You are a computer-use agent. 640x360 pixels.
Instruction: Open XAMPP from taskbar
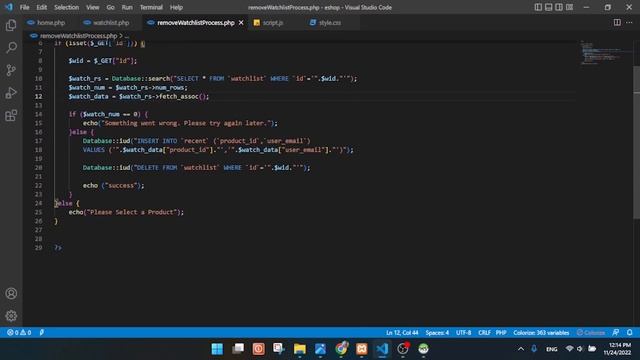[362, 349]
